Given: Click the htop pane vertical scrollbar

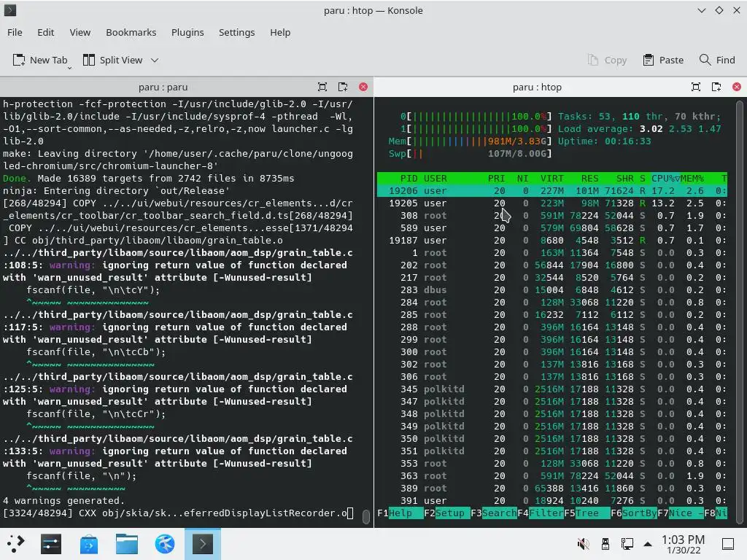Looking at the screenshot, I should click(x=740, y=312).
